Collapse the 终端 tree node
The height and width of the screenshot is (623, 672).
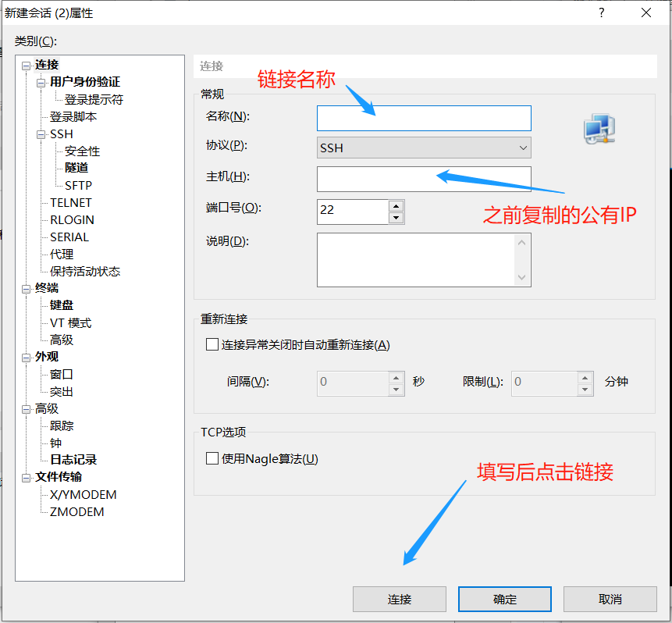click(27, 288)
